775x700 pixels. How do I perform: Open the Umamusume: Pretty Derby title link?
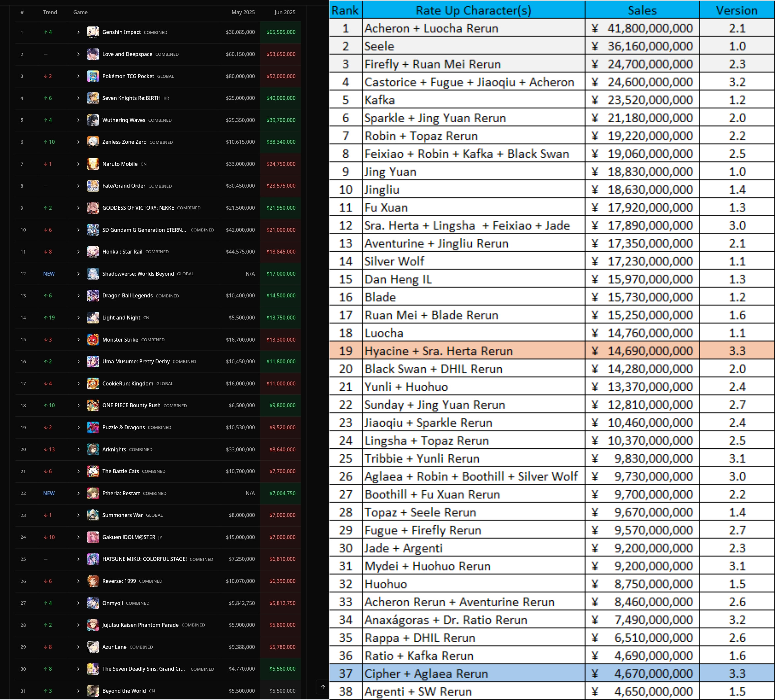tap(136, 361)
